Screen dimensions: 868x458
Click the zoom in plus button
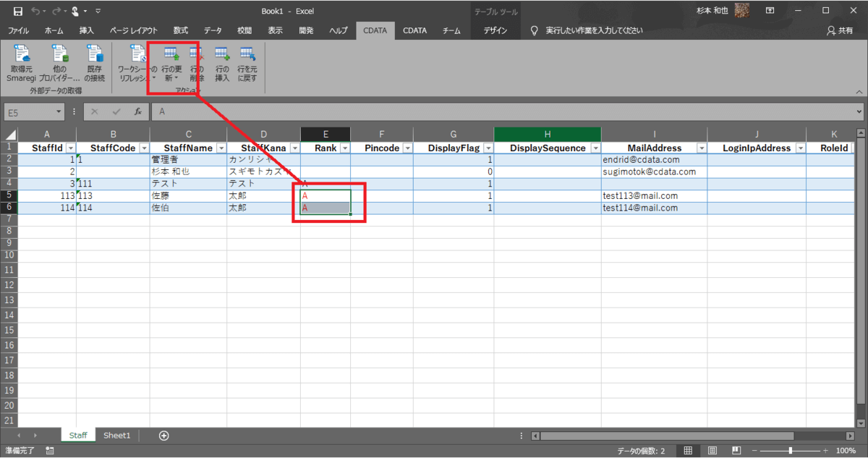826,450
